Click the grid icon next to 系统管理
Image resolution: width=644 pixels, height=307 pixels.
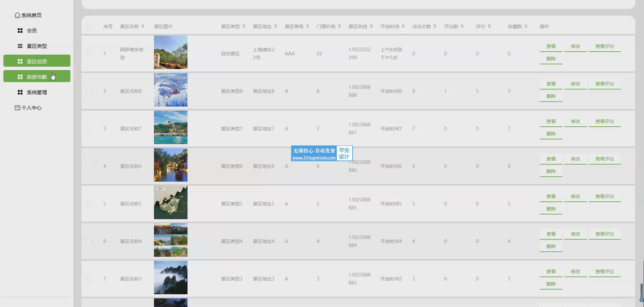click(20, 92)
